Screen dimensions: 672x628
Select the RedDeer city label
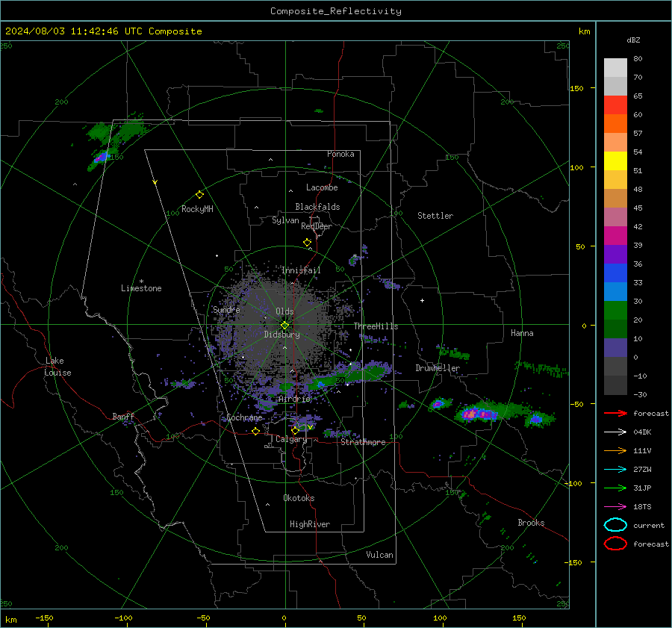(x=317, y=226)
